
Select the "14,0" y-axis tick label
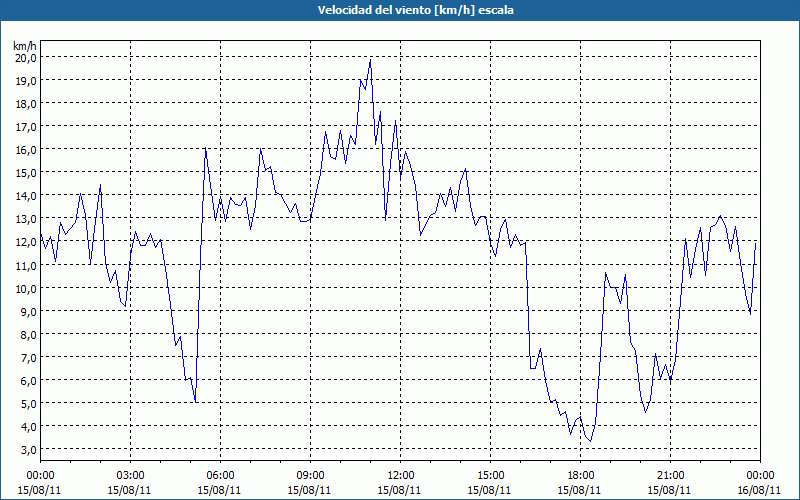tap(25, 195)
